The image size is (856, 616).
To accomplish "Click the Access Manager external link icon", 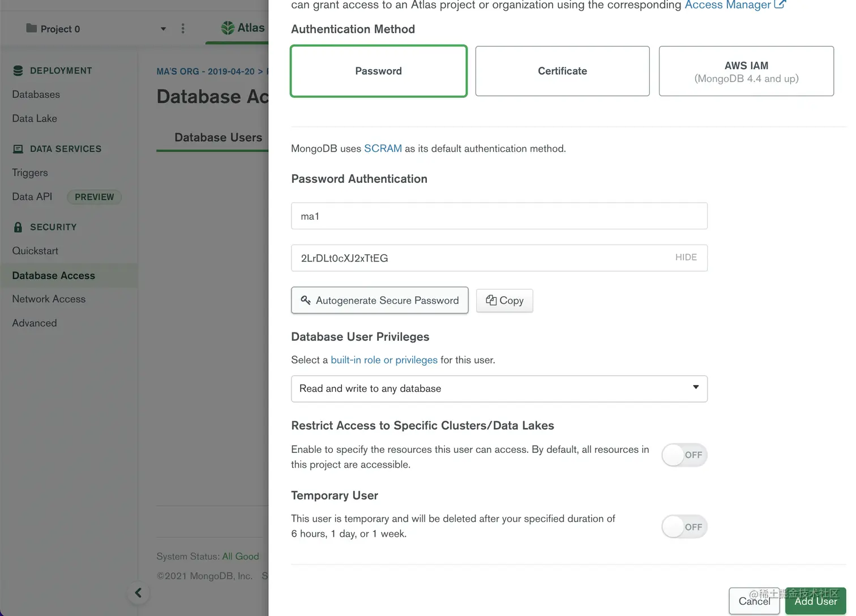I will point(780,5).
